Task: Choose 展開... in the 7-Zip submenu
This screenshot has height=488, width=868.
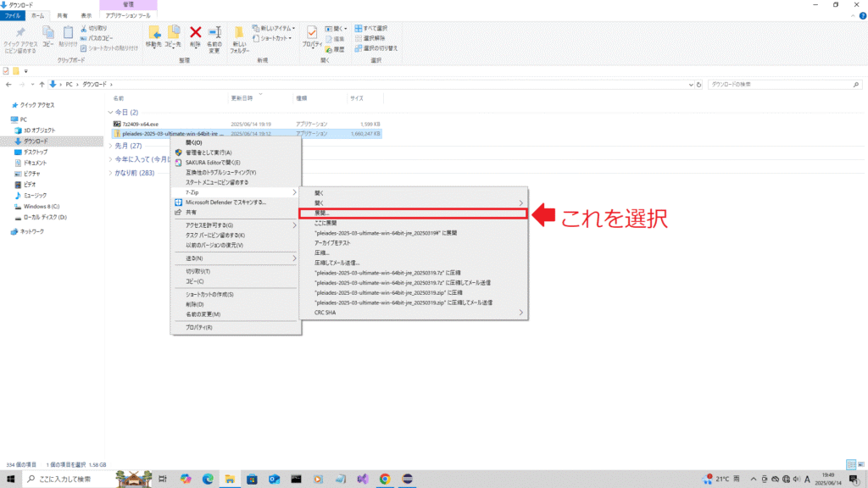Action: [x=414, y=213]
